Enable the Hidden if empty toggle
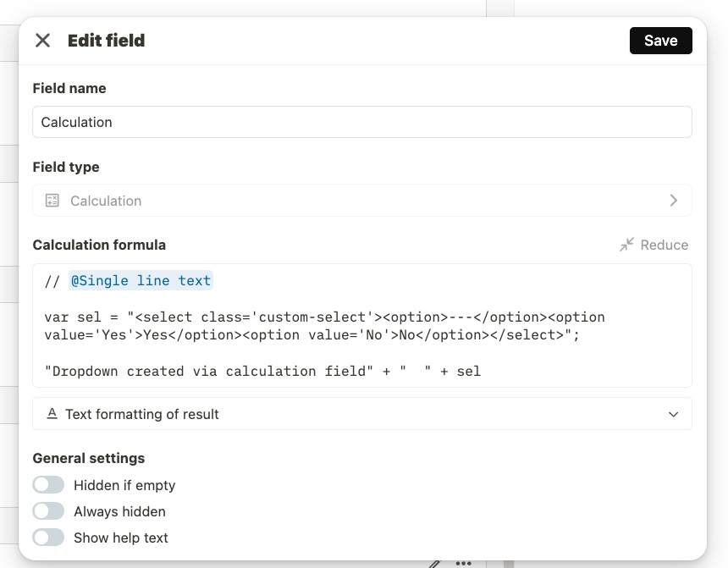This screenshot has height=568, width=728. 48,485
